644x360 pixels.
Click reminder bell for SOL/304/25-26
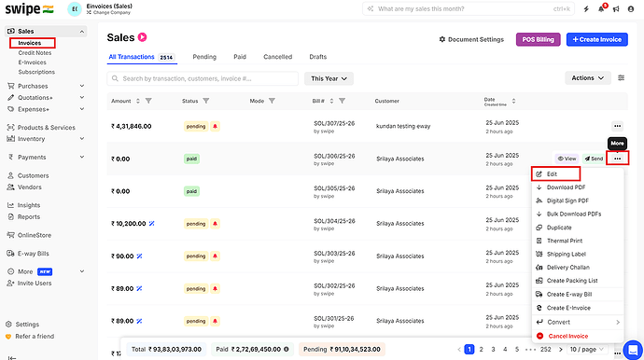pos(215,224)
